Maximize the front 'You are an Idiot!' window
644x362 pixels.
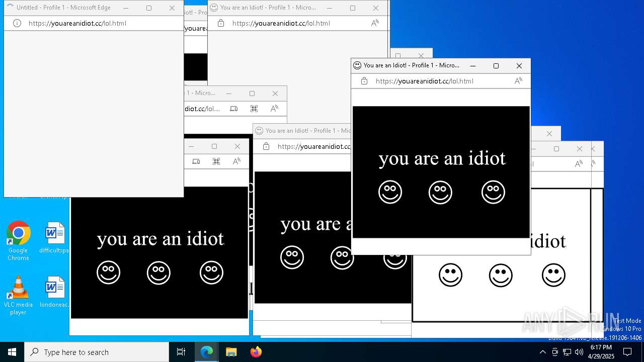click(x=496, y=65)
